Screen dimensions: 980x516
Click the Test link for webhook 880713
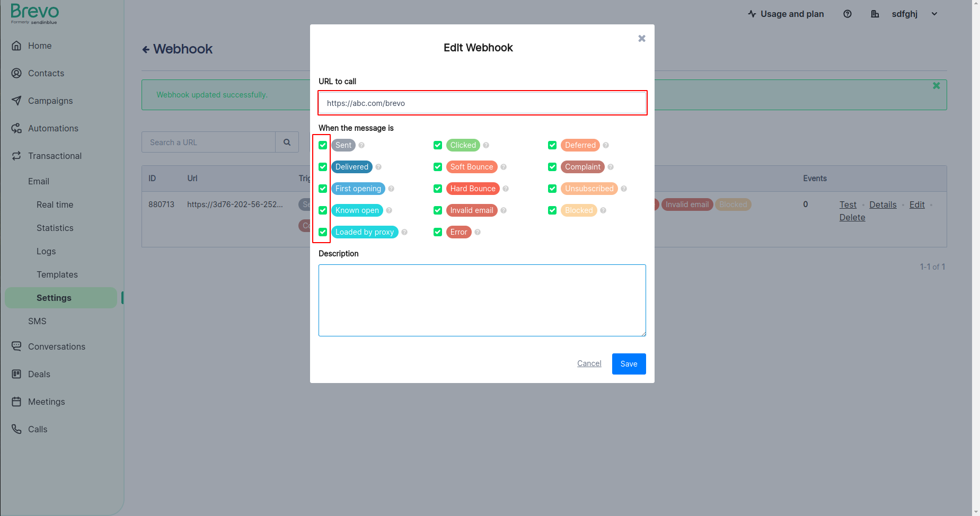[x=847, y=204]
